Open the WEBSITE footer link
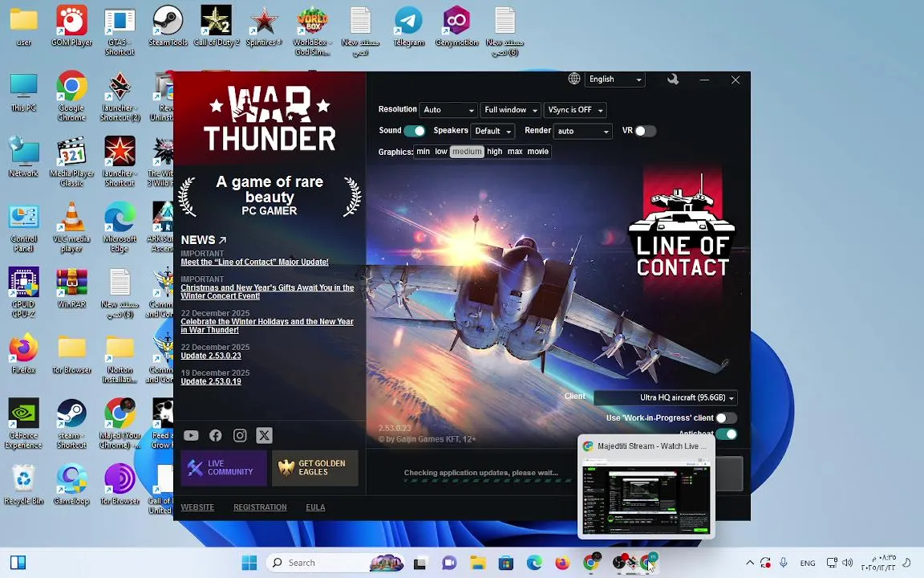 coord(197,507)
